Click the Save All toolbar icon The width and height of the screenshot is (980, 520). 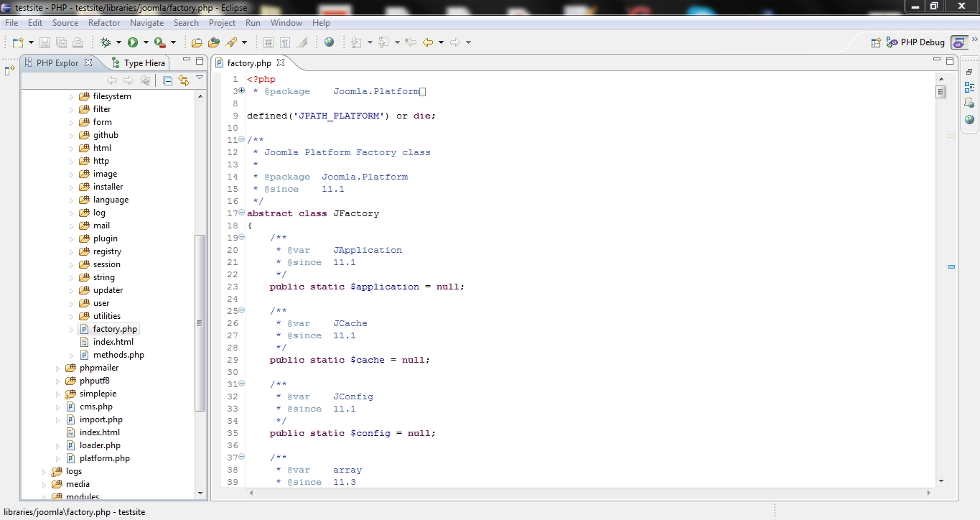point(61,42)
